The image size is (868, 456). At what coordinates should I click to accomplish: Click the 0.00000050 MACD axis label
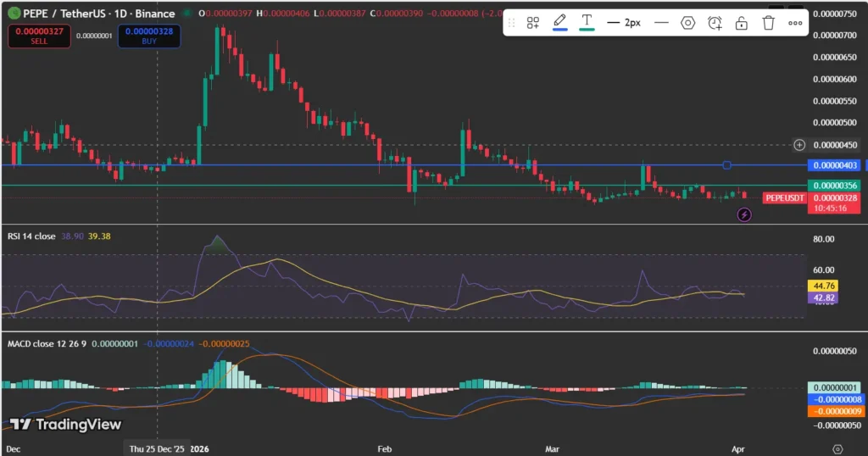835,351
